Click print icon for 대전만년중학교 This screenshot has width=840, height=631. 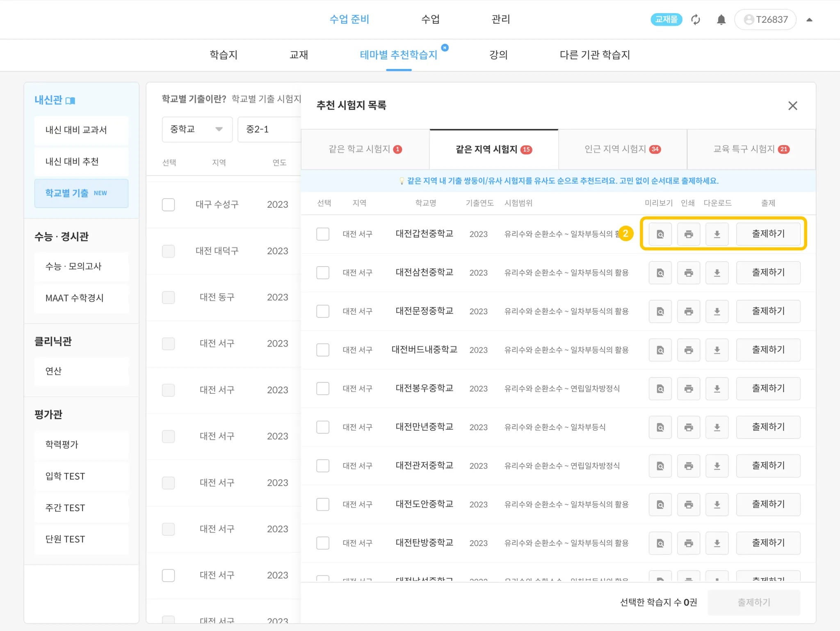pyautogui.click(x=688, y=427)
